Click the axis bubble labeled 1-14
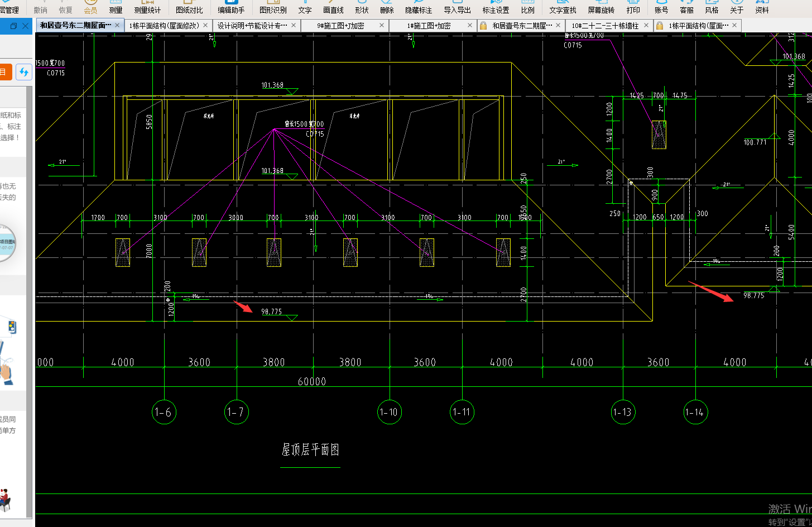 [695, 412]
